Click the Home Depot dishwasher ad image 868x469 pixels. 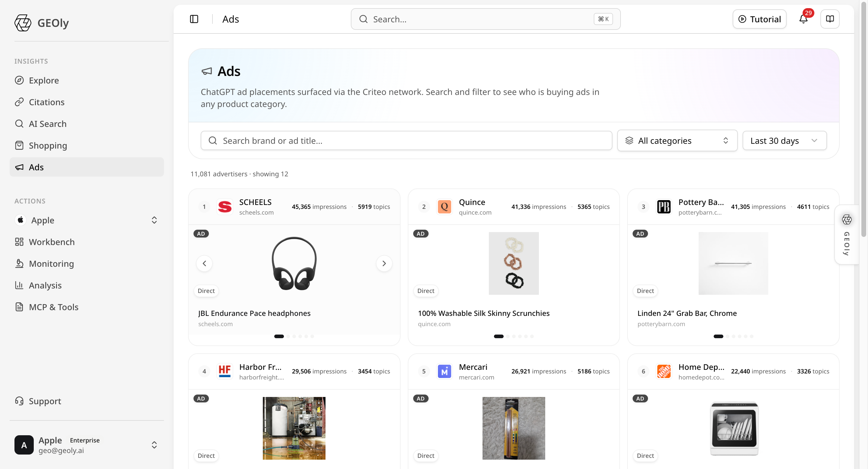click(x=734, y=428)
